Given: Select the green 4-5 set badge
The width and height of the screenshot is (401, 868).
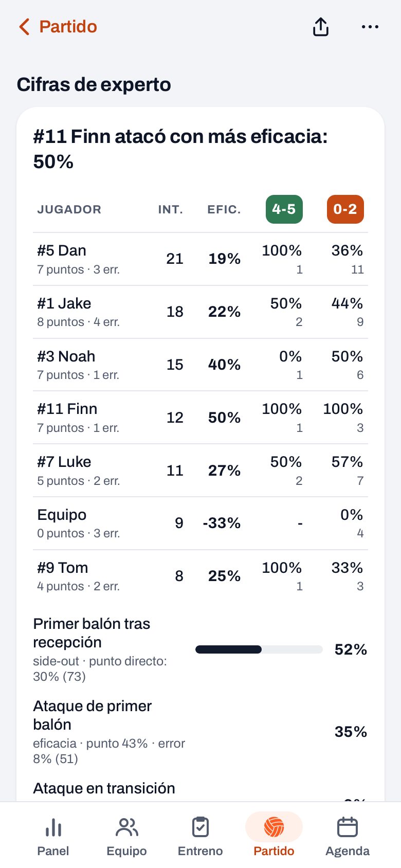Looking at the screenshot, I should [284, 209].
